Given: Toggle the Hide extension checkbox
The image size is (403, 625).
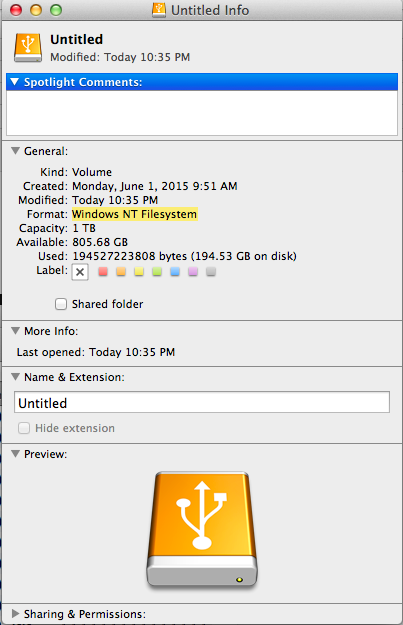Looking at the screenshot, I should [x=24, y=428].
